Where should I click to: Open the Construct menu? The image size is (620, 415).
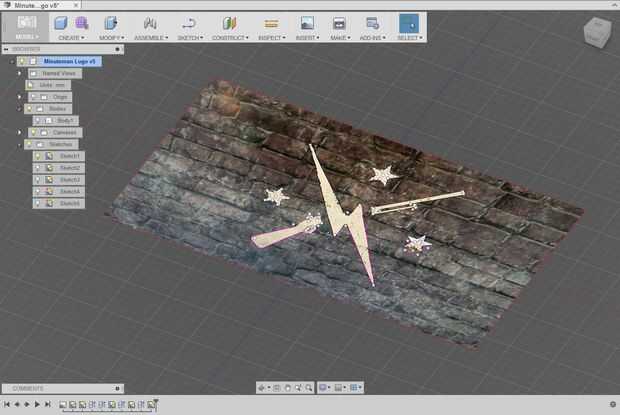pyautogui.click(x=230, y=38)
